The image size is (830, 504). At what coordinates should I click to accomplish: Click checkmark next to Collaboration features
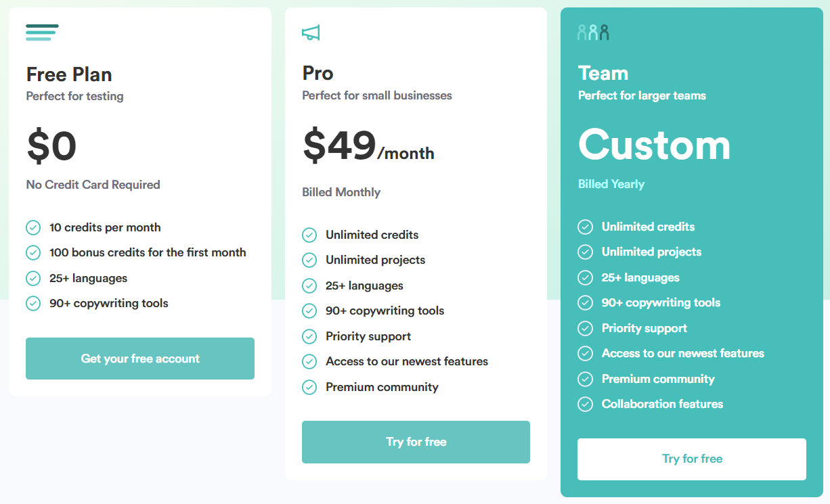585,404
